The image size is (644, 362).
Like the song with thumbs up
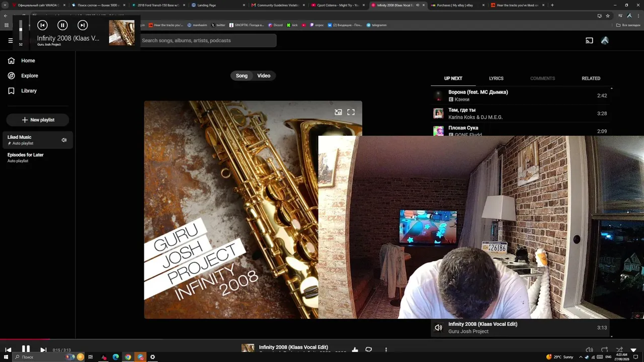[355, 350]
